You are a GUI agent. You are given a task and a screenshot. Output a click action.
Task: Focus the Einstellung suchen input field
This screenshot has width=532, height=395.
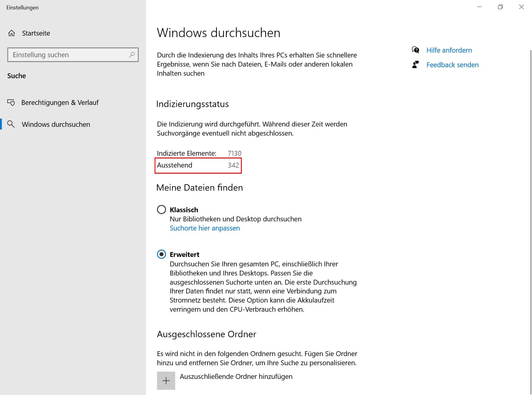[73, 55]
